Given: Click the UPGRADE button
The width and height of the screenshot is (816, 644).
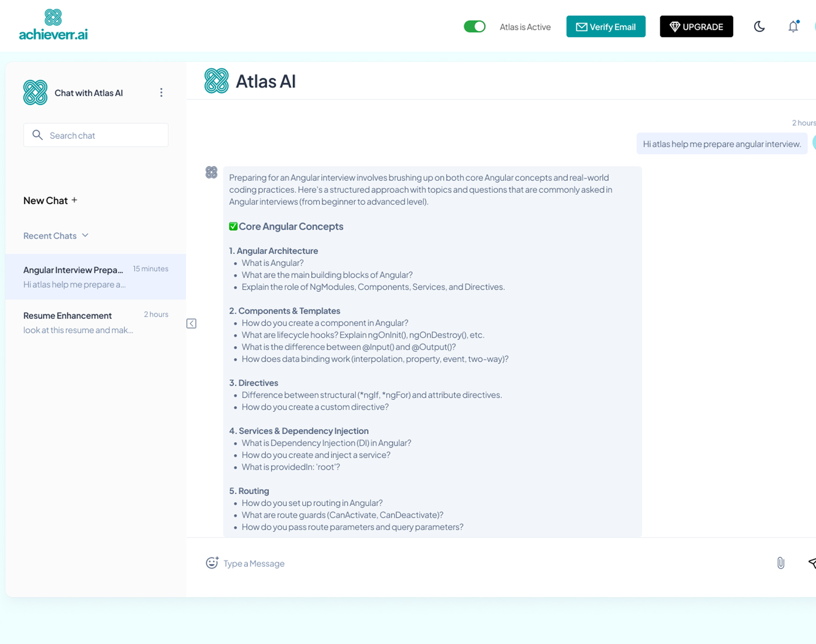Looking at the screenshot, I should pyautogui.click(x=696, y=26).
